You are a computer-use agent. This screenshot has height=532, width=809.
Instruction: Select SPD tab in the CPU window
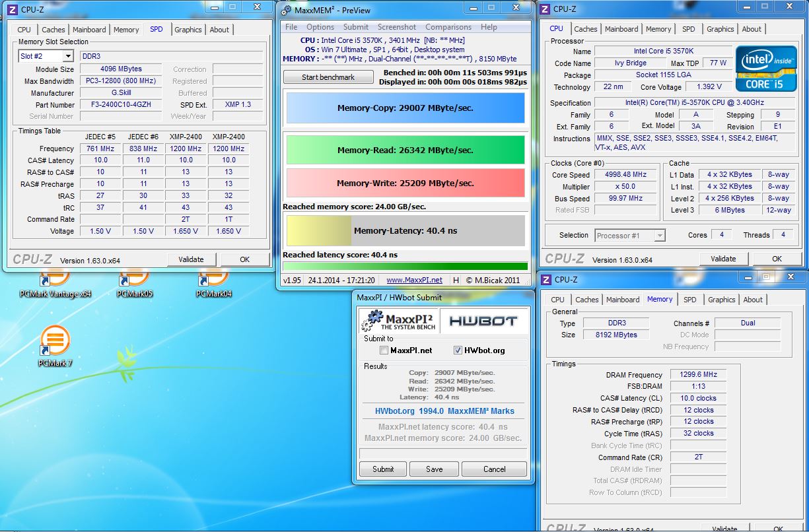coord(689,29)
